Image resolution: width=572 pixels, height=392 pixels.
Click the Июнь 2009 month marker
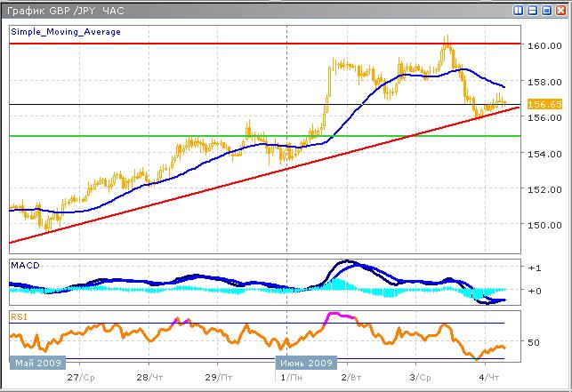point(307,363)
